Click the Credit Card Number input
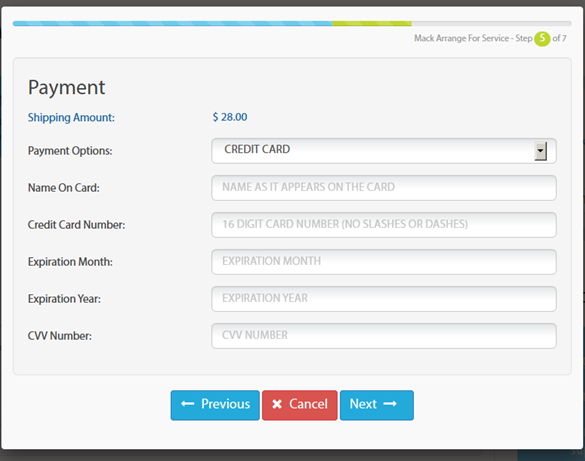Viewport: 585px width, 461px height. point(384,225)
